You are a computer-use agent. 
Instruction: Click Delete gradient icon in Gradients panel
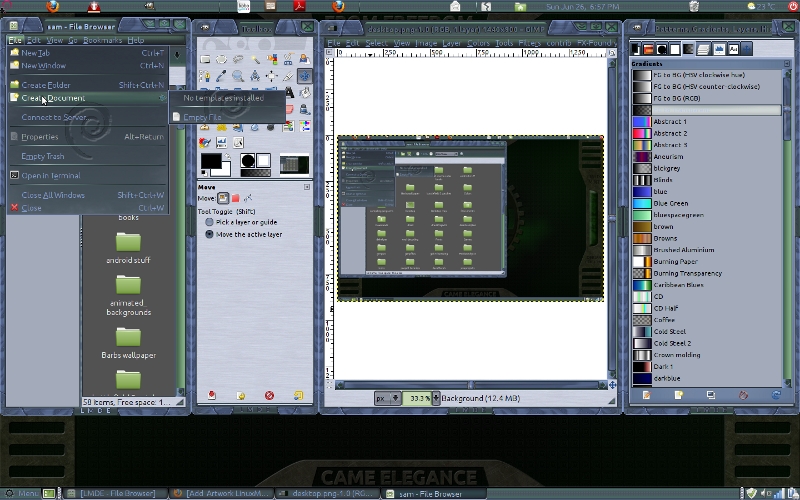pyautogui.click(x=743, y=395)
